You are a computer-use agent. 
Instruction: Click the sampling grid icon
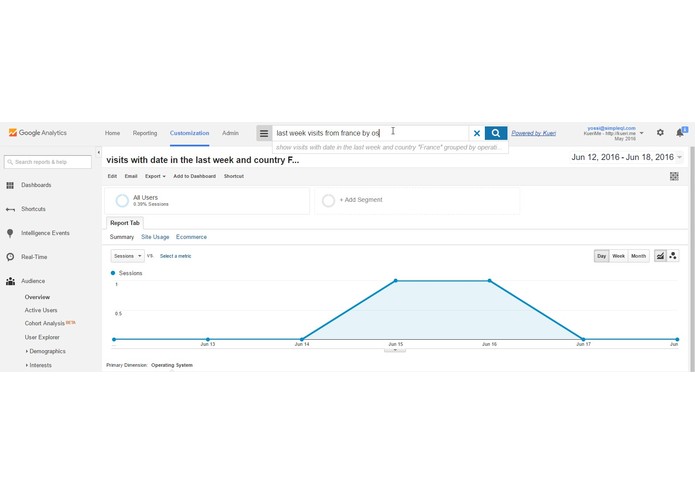coord(674,176)
